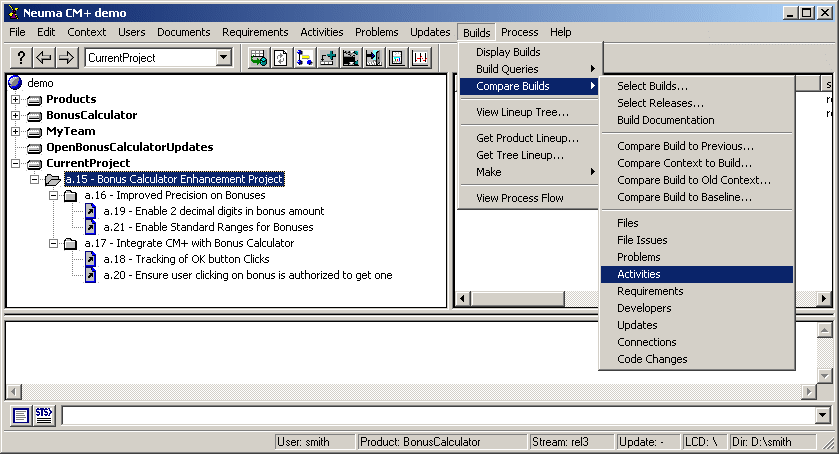Choose Display Builds from Builds menu

pyautogui.click(x=529, y=52)
